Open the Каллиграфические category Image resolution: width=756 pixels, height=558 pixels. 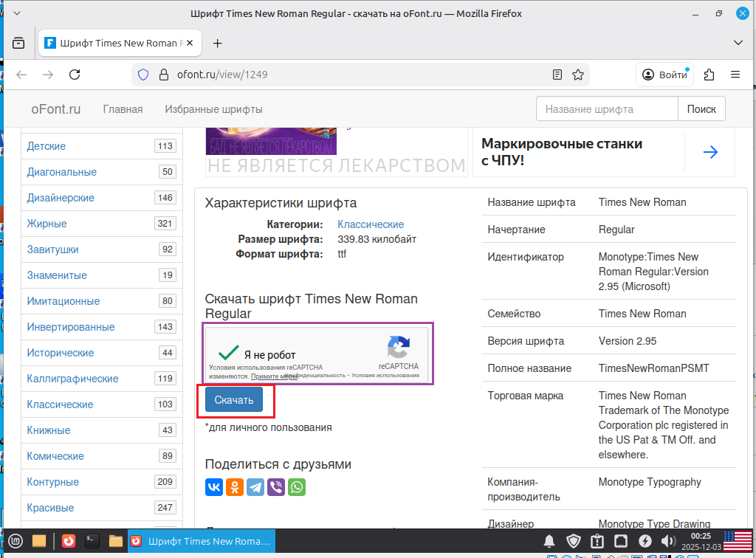(73, 379)
